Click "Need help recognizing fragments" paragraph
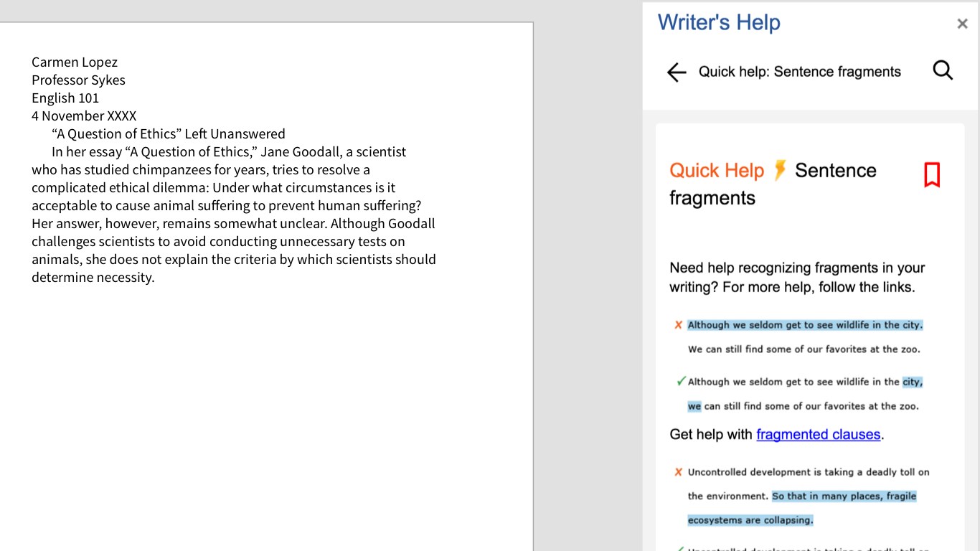Viewport: 980px width, 551px height. 796,277
